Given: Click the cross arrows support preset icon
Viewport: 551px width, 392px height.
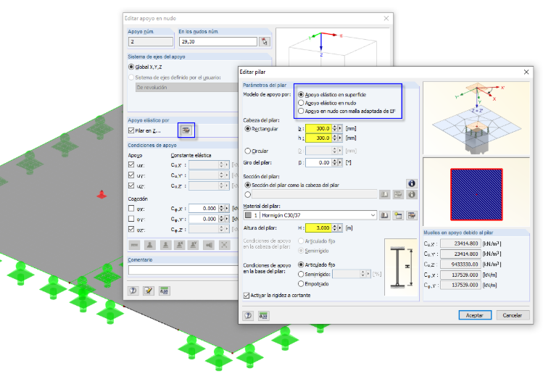Looking at the screenshot, I should click(x=224, y=245).
